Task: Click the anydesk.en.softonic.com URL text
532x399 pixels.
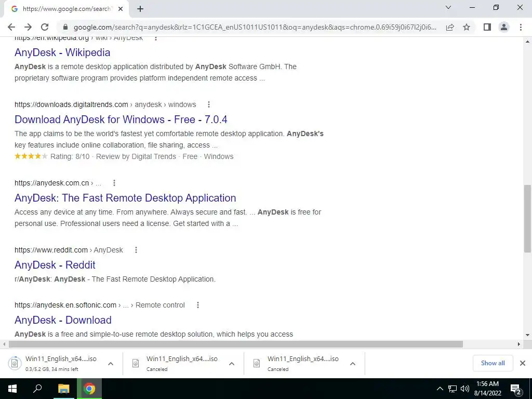Action: coord(65,305)
